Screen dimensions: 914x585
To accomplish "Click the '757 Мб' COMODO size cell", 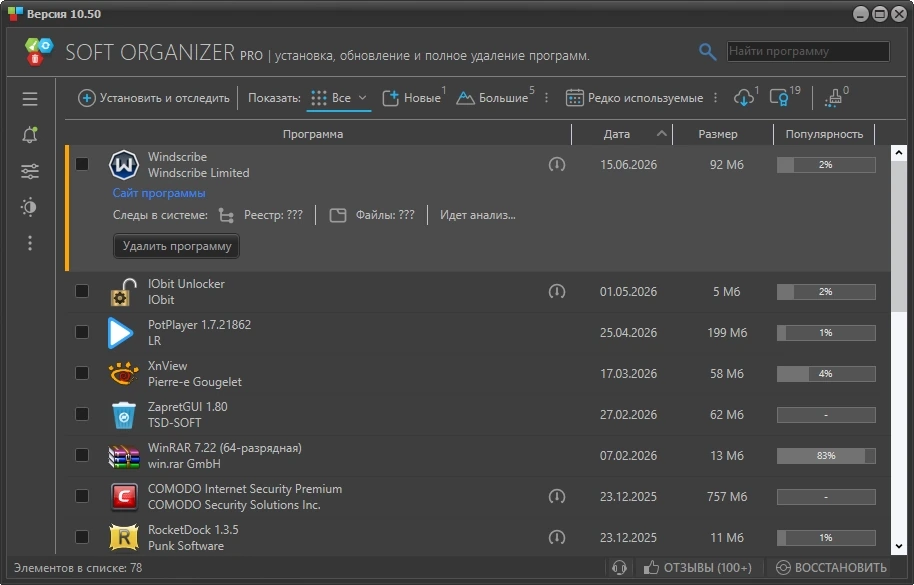I will point(727,496).
